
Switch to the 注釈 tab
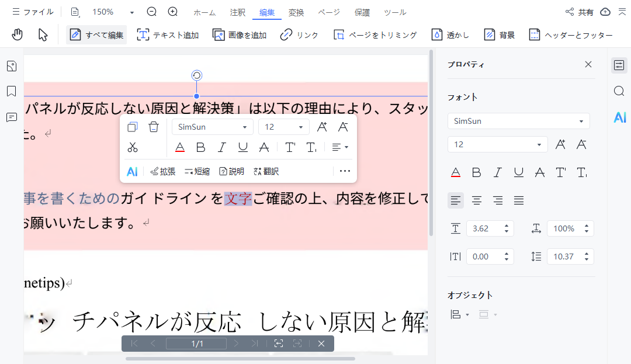click(x=237, y=12)
